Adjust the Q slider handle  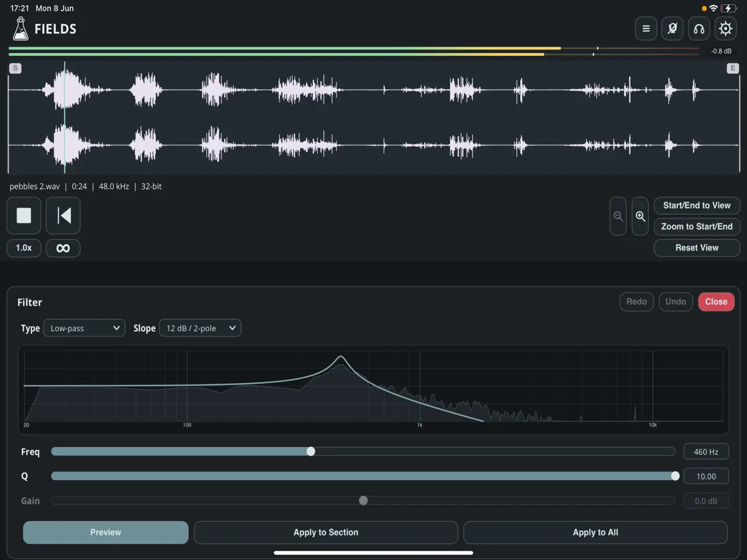(x=675, y=476)
